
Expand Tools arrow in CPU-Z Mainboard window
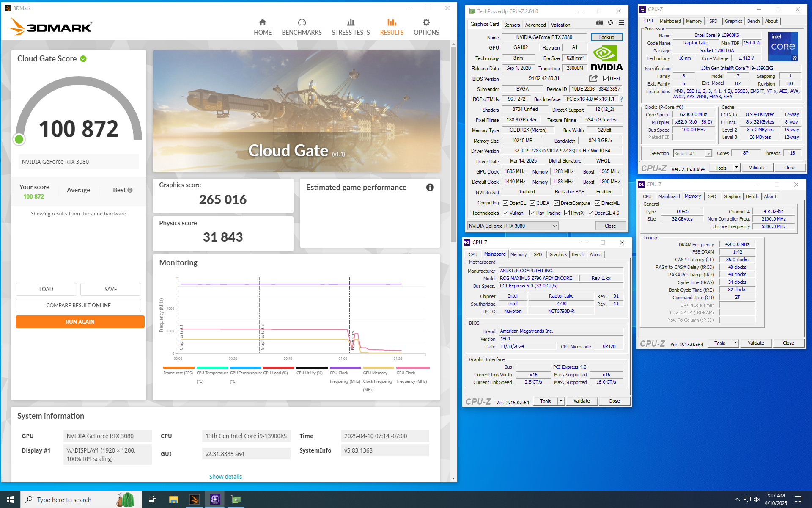(x=561, y=401)
